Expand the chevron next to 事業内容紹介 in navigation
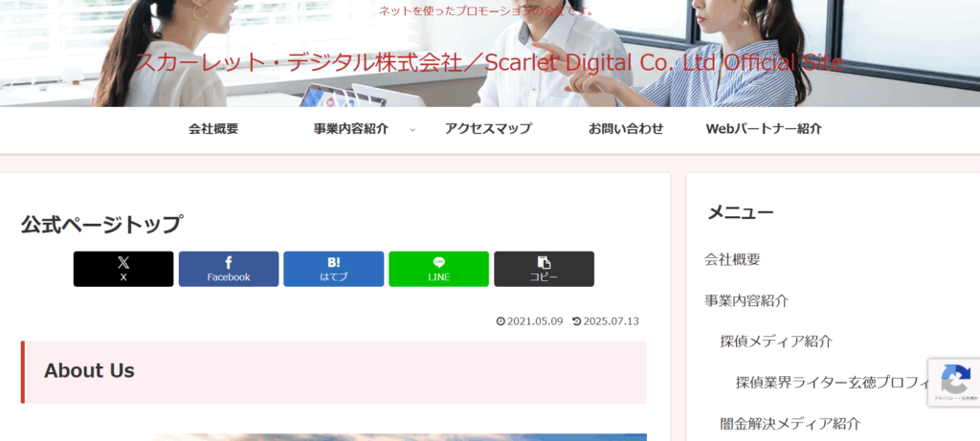 (412, 129)
